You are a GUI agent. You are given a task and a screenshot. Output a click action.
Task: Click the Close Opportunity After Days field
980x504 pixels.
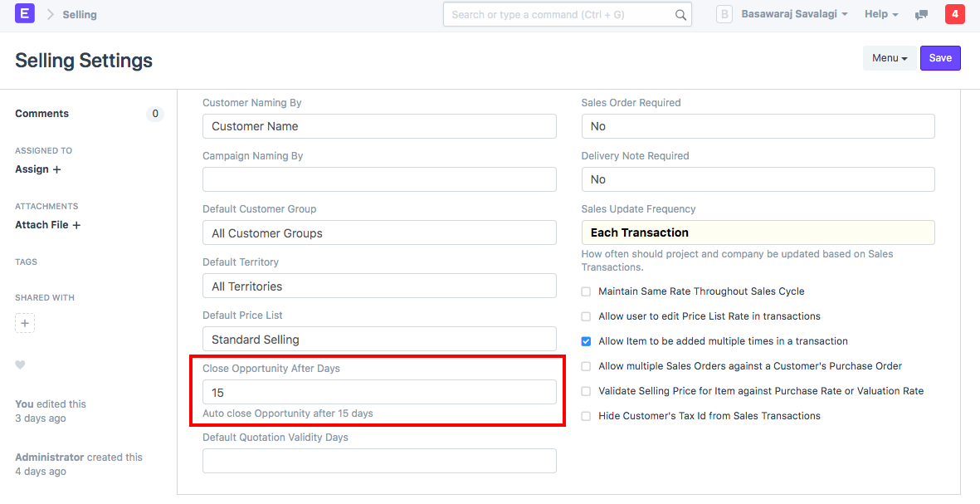point(379,392)
